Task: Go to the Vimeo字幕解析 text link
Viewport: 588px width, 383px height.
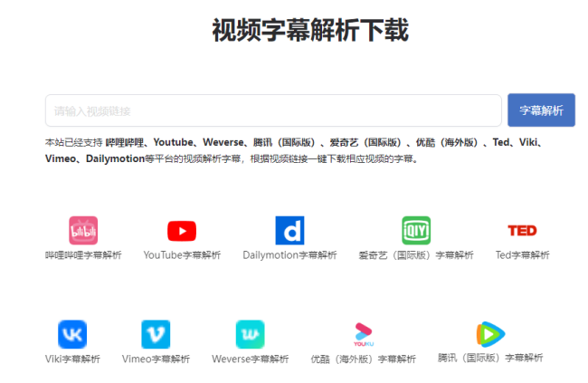Action: click(x=156, y=359)
